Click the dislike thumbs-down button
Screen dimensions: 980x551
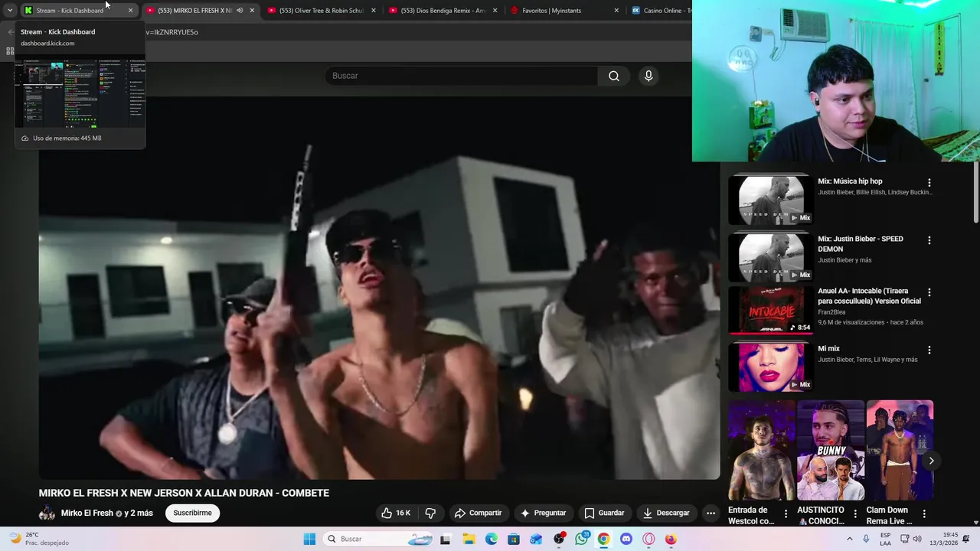[x=430, y=513]
